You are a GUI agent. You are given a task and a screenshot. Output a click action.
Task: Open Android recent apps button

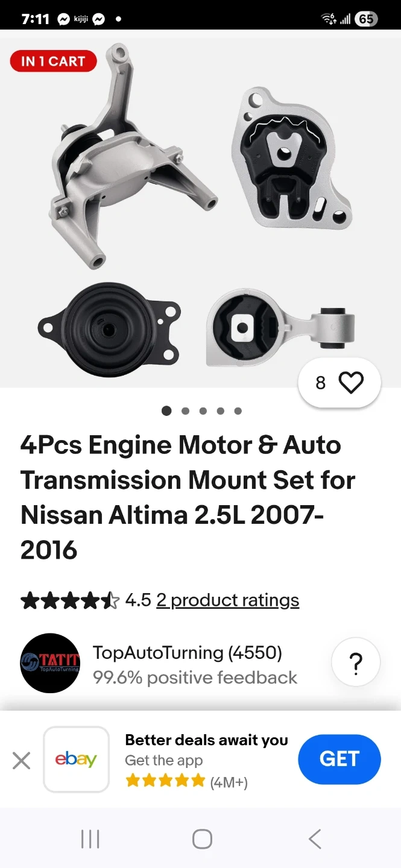coord(90,838)
